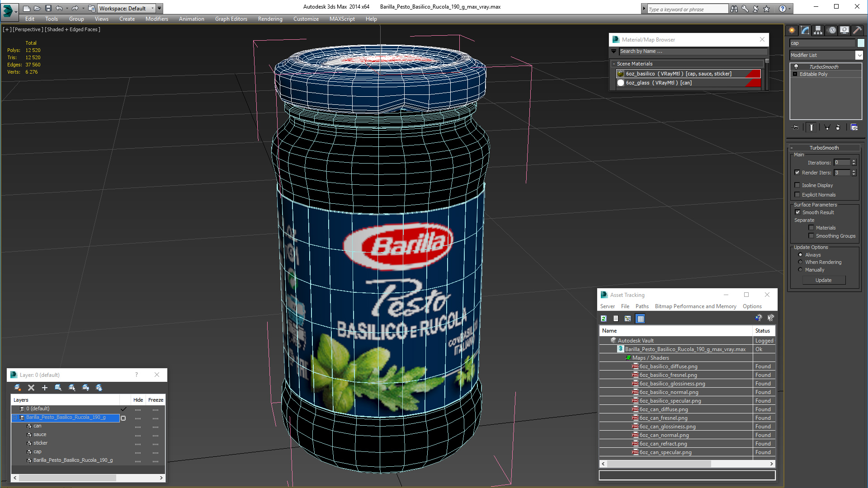Open the Modify command panel tab

point(805,30)
